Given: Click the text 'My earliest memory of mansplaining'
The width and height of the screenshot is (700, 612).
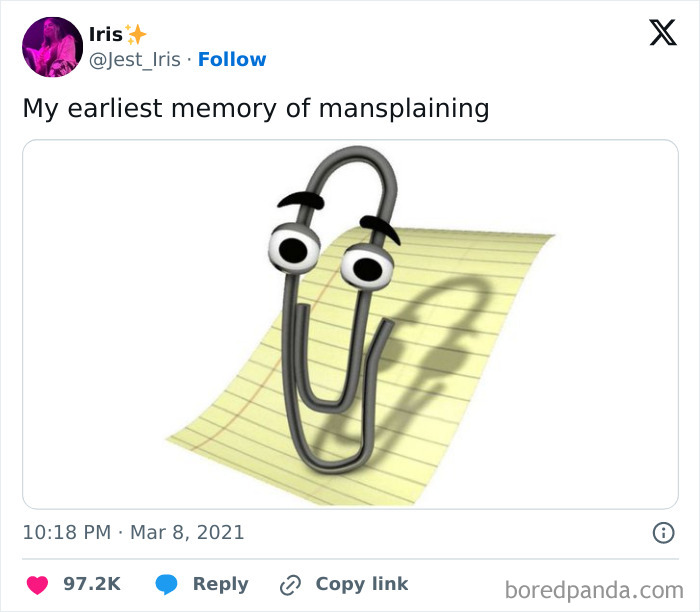Looking at the screenshot, I should [256, 109].
